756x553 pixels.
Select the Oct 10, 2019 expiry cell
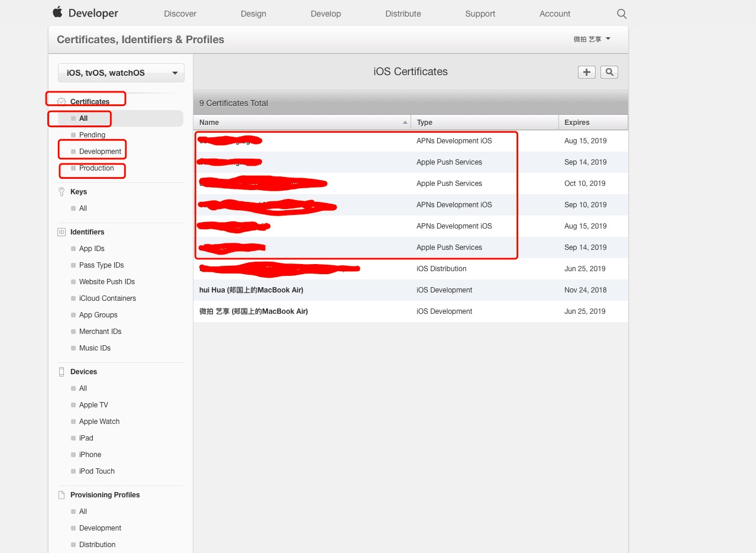point(585,184)
